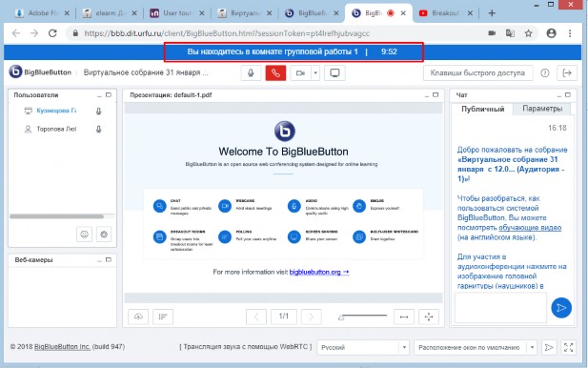This screenshot has height=368, width=588.
Task: Start desktop screen sharing button
Action: (x=335, y=72)
